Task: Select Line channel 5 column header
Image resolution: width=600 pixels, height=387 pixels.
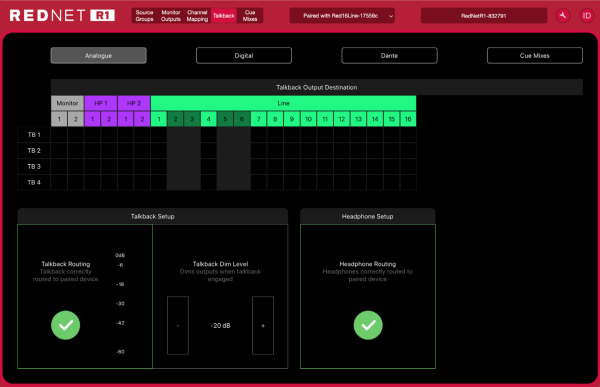Action: (225, 119)
